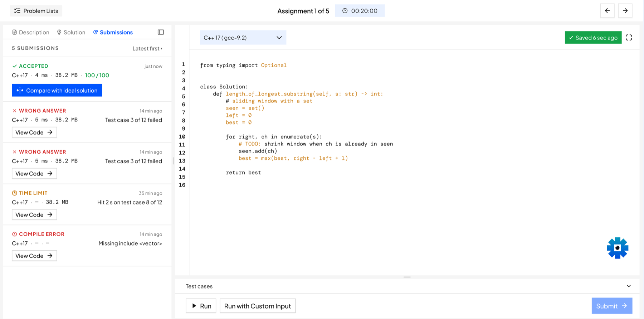
Task: Click the first Wrong Answer status label
Action: (39, 111)
